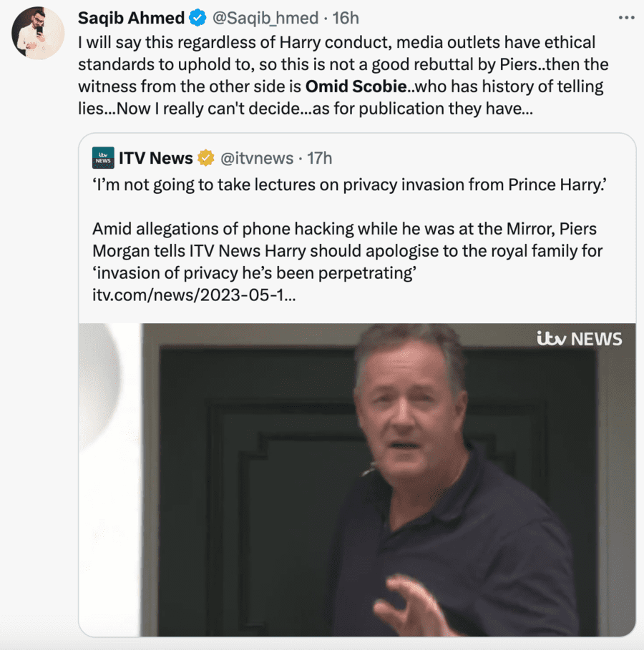Open the @Saqib_hmed handle
Screen dimensions: 644x650
(x=262, y=17)
